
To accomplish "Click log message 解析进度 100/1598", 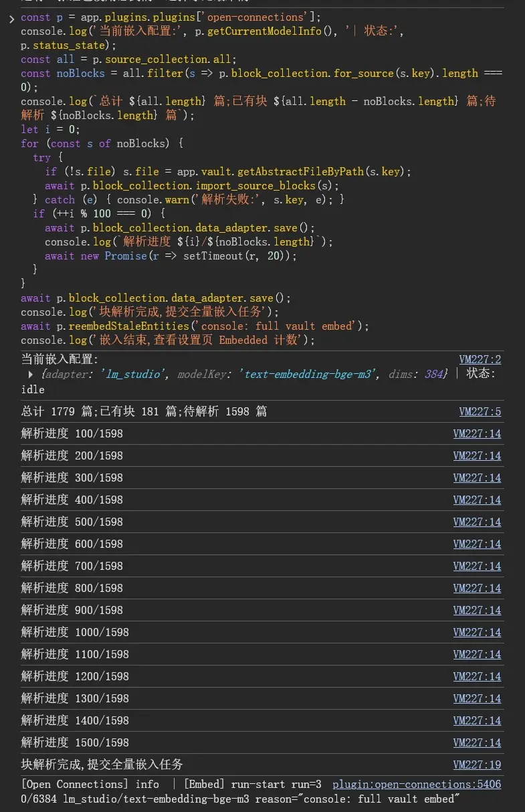I will point(72,433).
